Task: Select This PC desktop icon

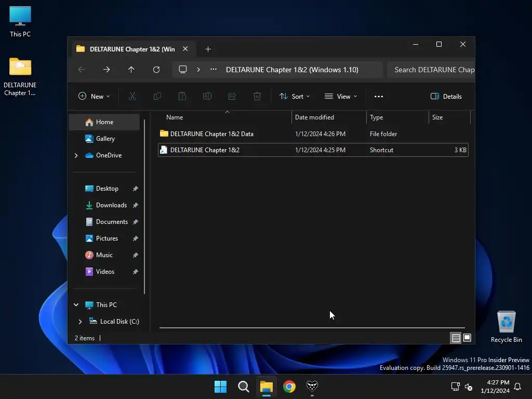Action: 20,21
